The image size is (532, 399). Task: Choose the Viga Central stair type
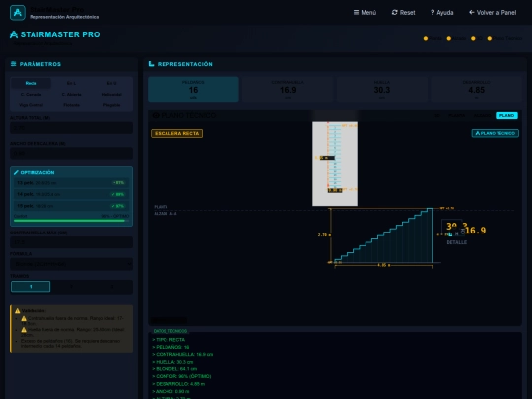[31, 105]
